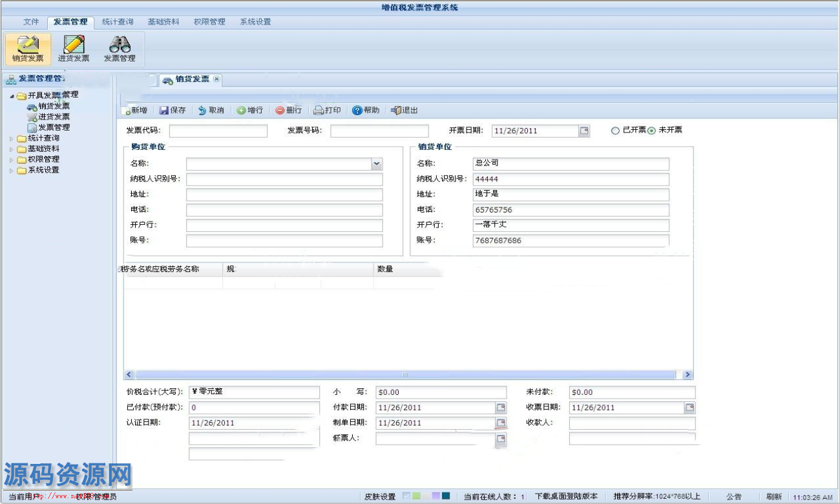Screen dimensions: 840x504
Task: Focus the 购货单位 电话 field
Action: 284,211
